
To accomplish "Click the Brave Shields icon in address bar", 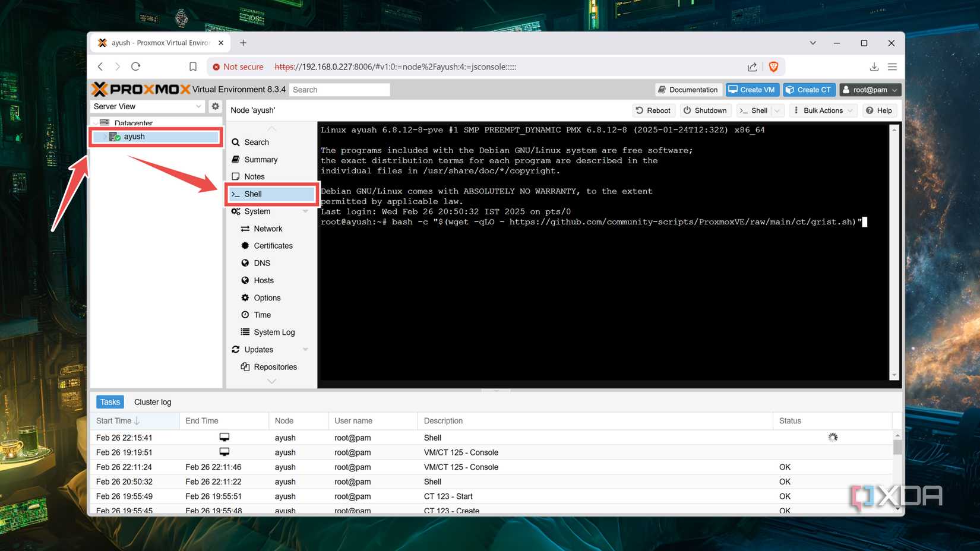I will point(773,66).
